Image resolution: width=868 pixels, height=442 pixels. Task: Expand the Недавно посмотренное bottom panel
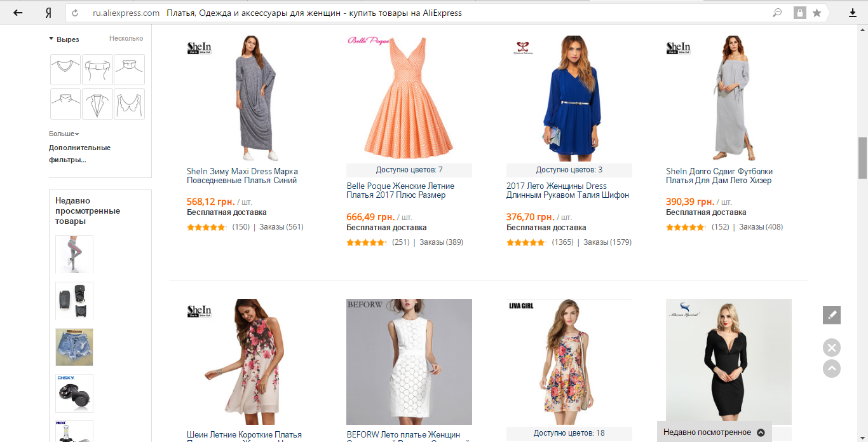pos(714,432)
